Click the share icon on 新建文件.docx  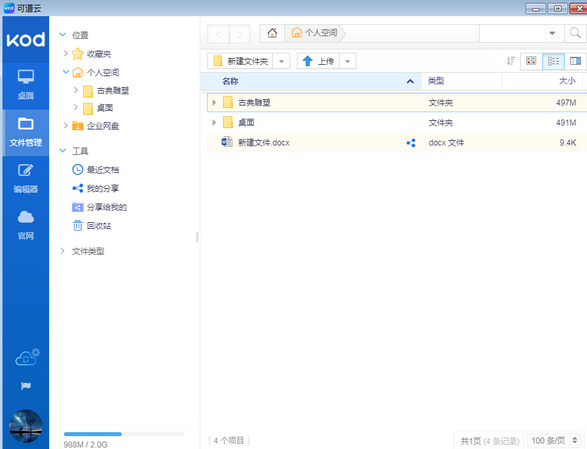pos(411,143)
